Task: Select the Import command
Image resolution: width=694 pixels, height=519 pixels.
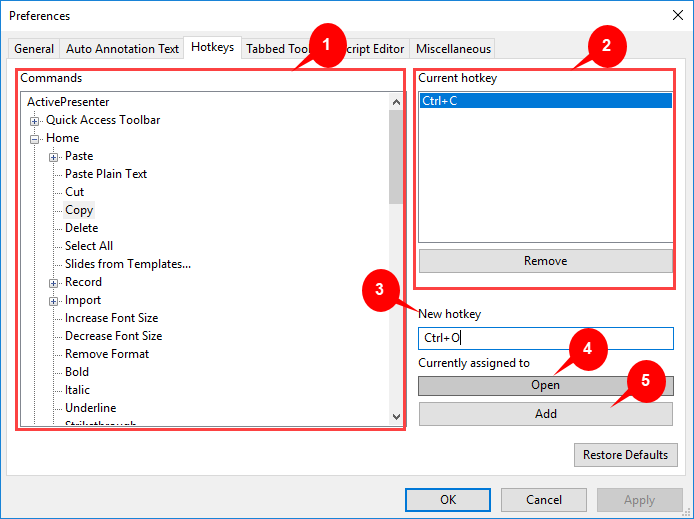Action: coord(83,300)
